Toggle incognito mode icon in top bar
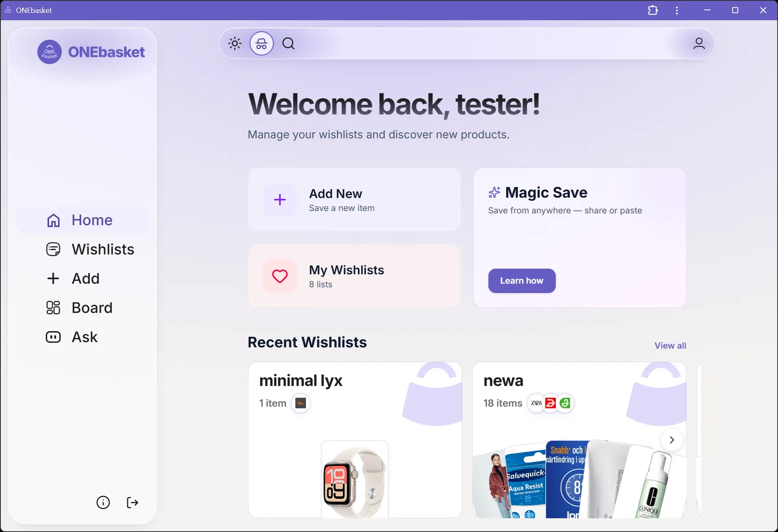 [261, 44]
